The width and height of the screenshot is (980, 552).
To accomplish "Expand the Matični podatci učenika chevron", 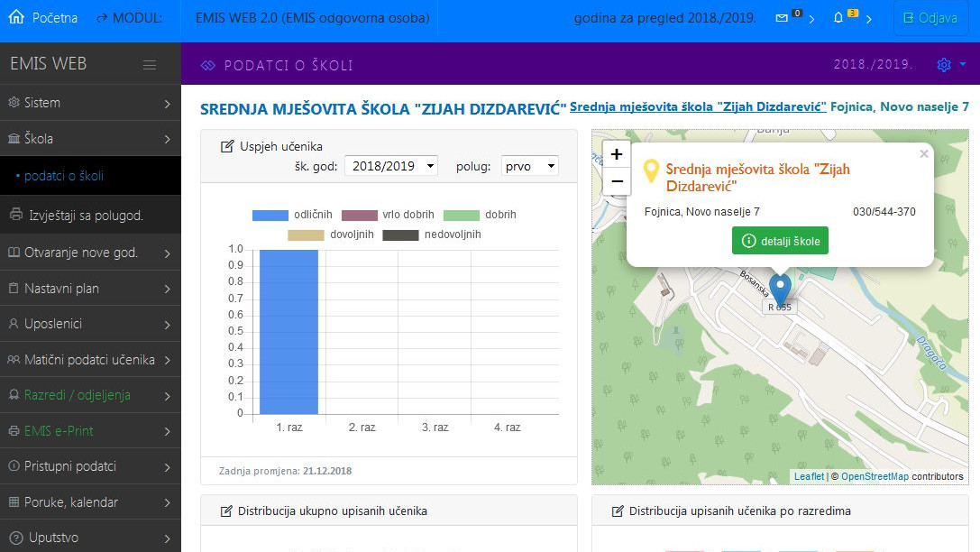I will tap(167, 361).
